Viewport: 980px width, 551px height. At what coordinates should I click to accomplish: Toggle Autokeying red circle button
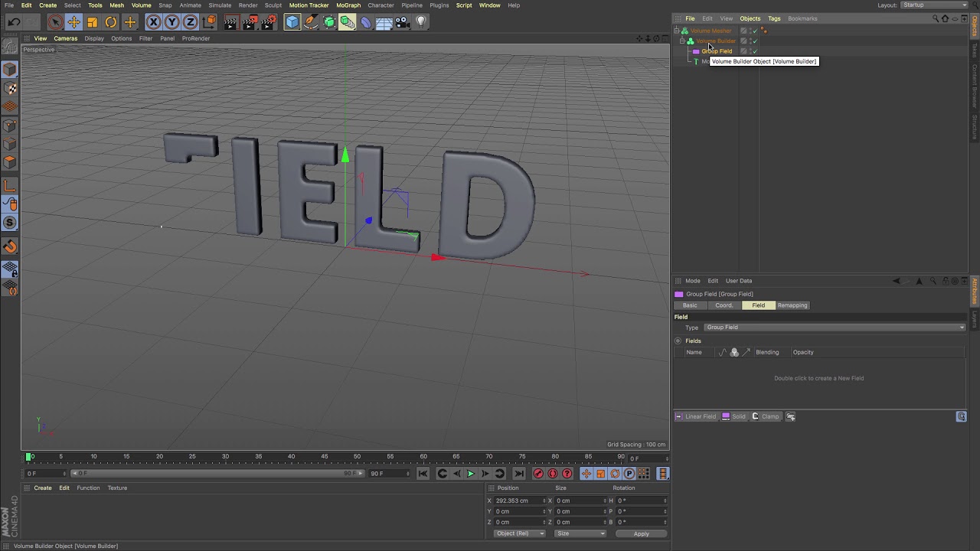(553, 474)
